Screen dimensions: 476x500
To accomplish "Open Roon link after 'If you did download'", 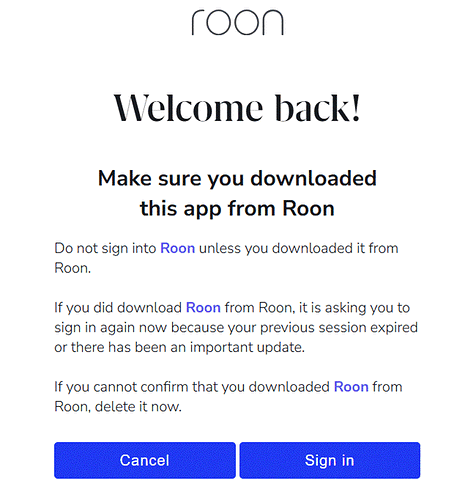I will click(x=203, y=307).
